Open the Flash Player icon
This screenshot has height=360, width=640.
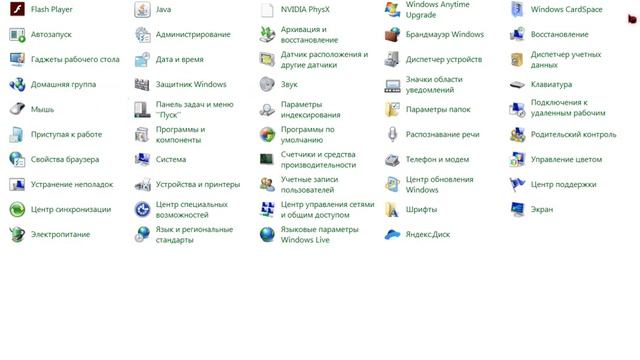(17, 9)
